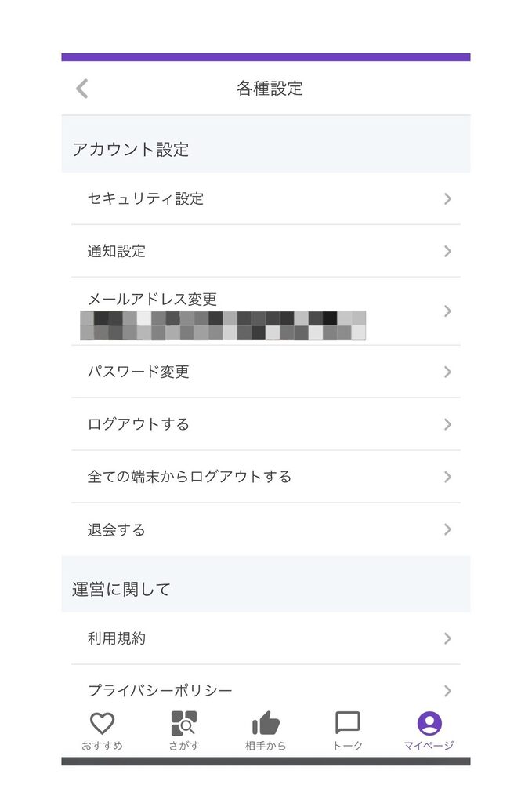This screenshot has width=532, height=803.
Task: Tap ログアウトする to log out
Action: (139, 424)
